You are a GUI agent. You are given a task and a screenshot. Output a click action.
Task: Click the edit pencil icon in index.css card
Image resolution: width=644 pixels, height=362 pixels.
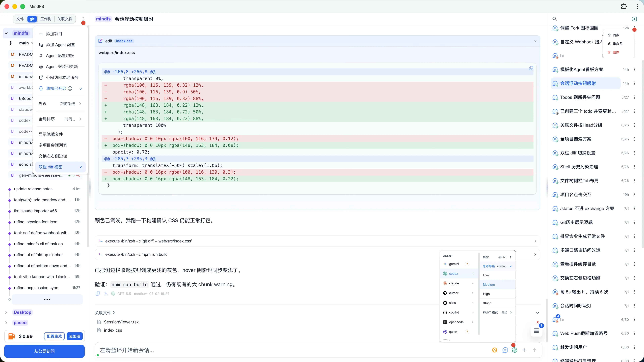(x=100, y=41)
